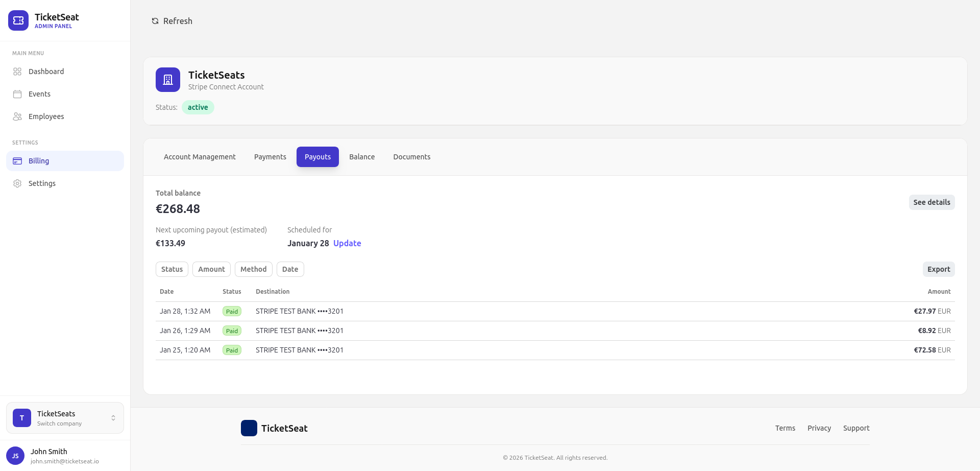
Task: Select the Jan 26, 1:29 AM payout row
Action: pos(555,331)
